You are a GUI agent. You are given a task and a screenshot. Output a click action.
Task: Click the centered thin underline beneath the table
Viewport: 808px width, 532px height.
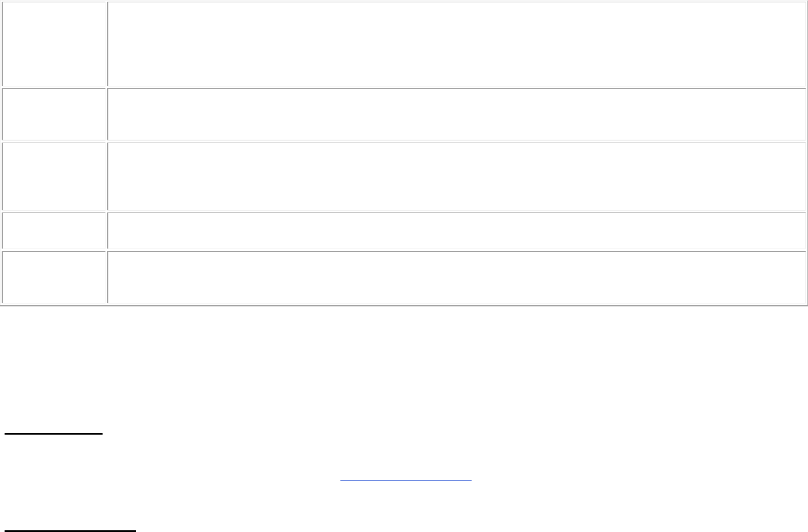[406, 480]
